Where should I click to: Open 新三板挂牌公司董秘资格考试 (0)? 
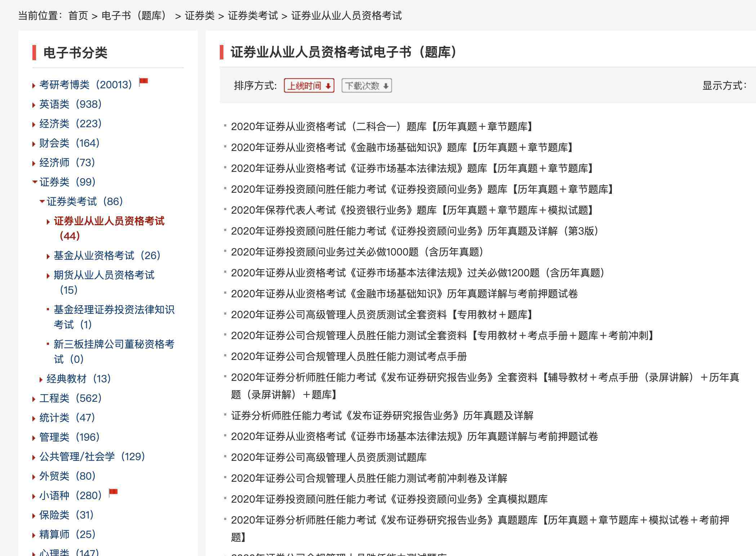click(x=114, y=352)
